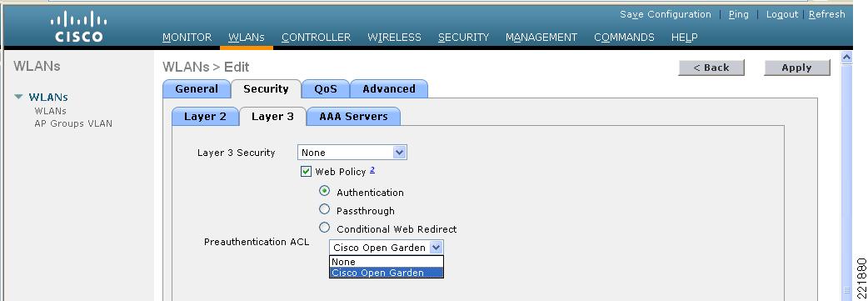Tick the Web Policy checkbox
This screenshot has width=868, height=301.
306,171
